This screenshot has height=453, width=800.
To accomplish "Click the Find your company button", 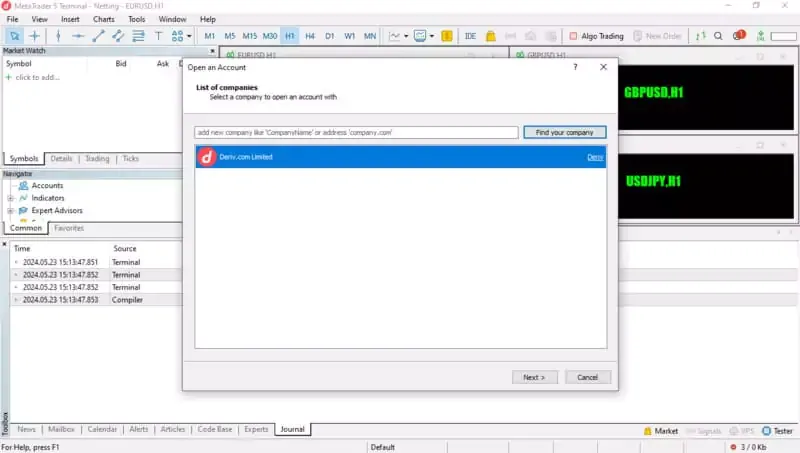I will click(564, 132).
